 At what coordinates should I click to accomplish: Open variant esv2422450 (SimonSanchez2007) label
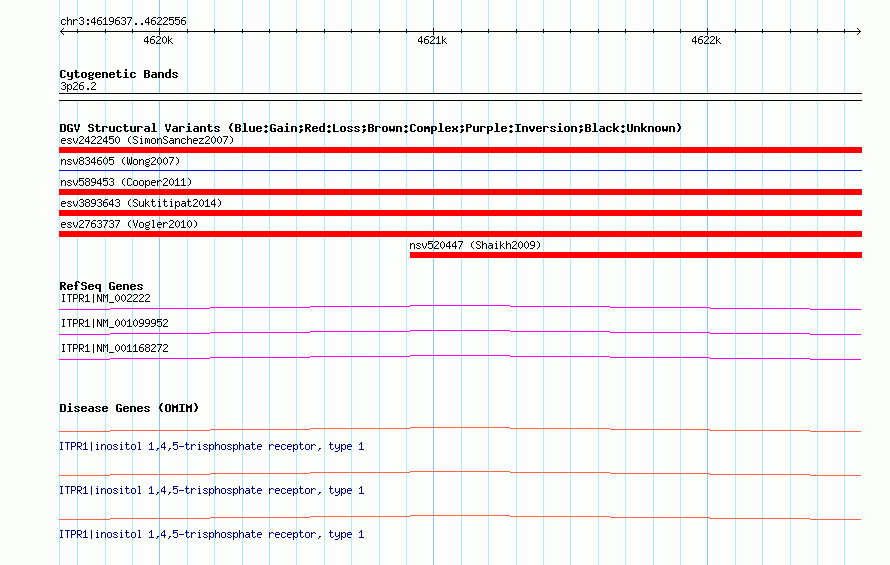pos(147,140)
